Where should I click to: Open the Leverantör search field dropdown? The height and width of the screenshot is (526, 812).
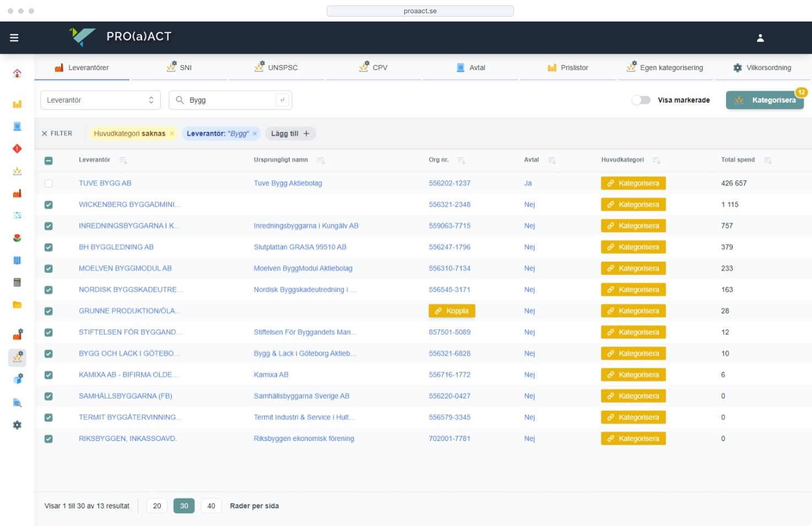coord(100,100)
